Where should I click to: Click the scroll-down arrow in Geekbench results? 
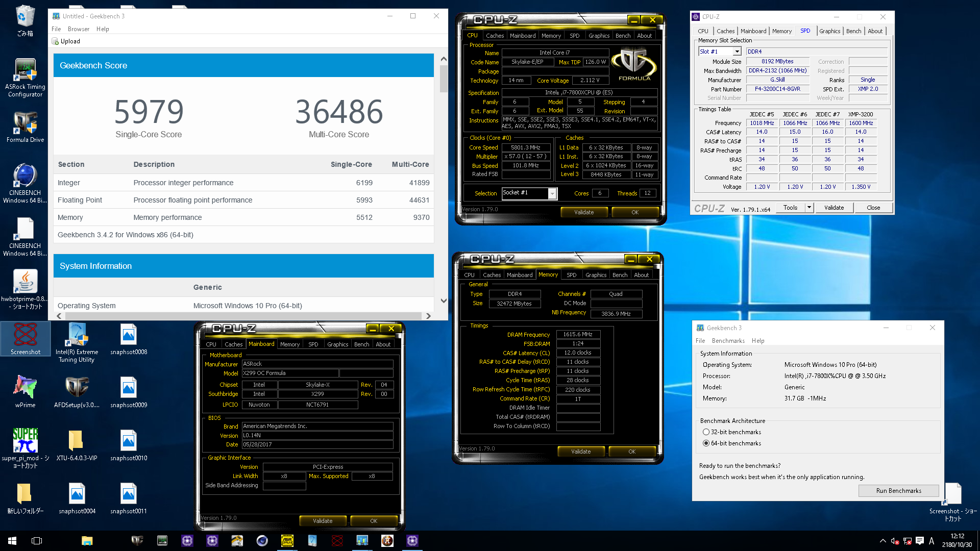click(444, 300)
